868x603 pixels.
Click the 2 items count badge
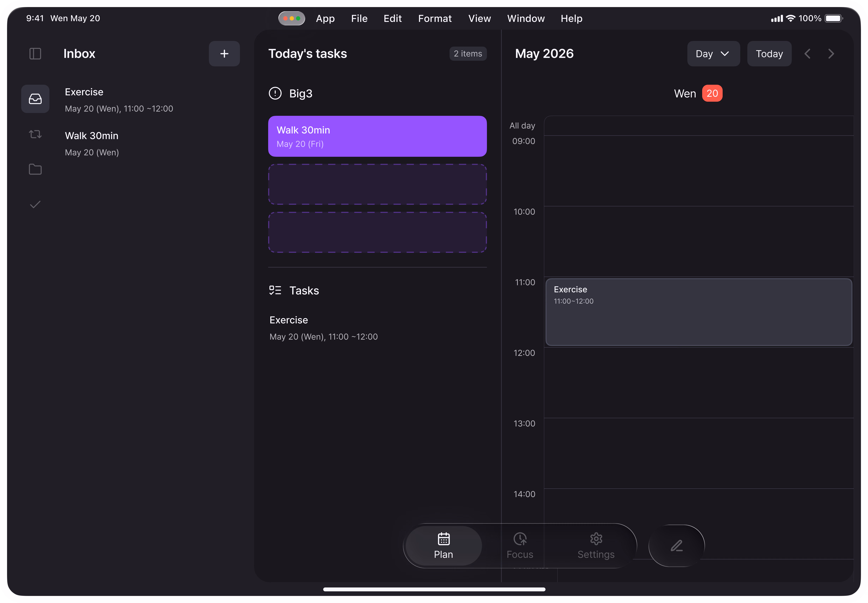point(468,54)
